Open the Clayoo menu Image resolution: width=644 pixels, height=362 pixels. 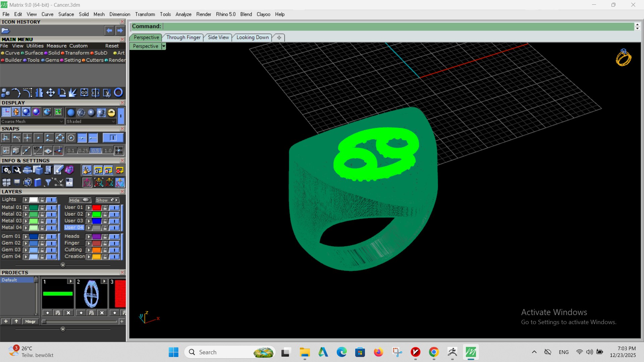(263, 14)
